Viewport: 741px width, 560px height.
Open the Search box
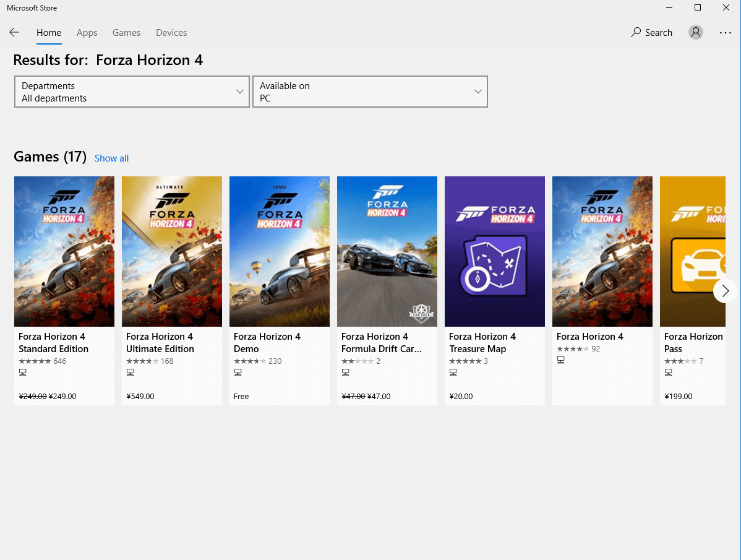pos(651,32)
